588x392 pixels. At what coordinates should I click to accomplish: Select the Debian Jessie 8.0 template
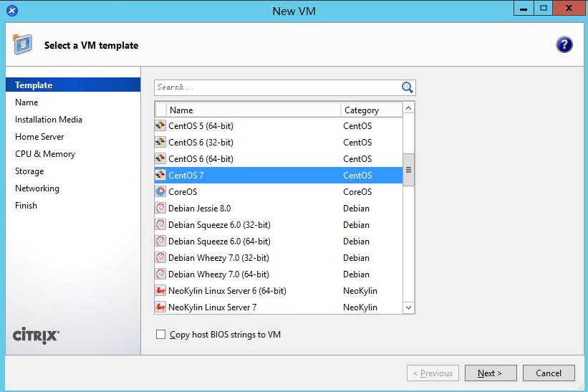coord(279,209)
